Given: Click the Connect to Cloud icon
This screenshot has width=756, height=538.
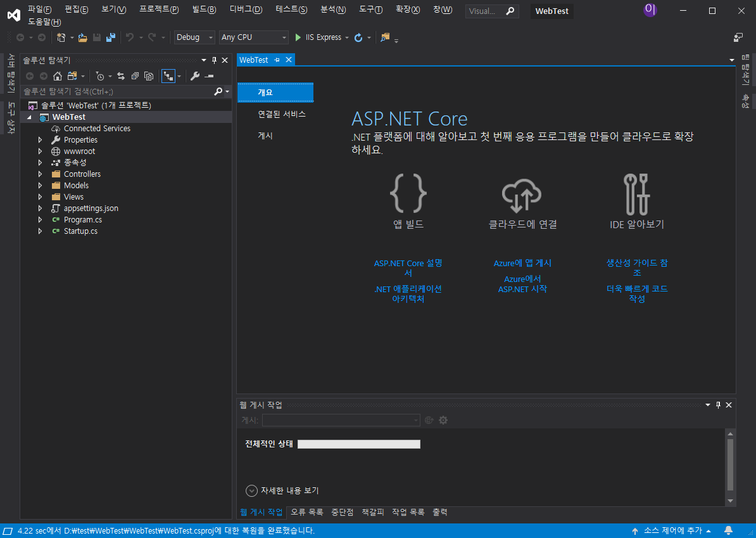Looking at the screenshot, I should pos(522,195).
